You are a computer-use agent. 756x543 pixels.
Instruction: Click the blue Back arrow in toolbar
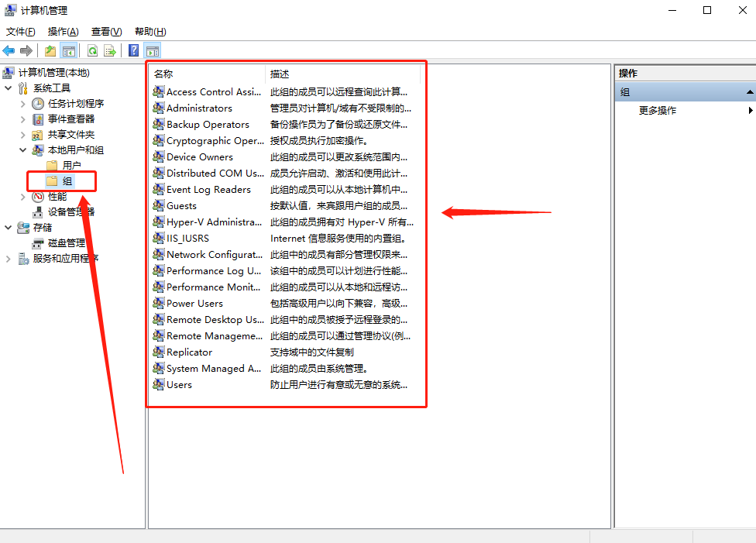coord(9,51)
